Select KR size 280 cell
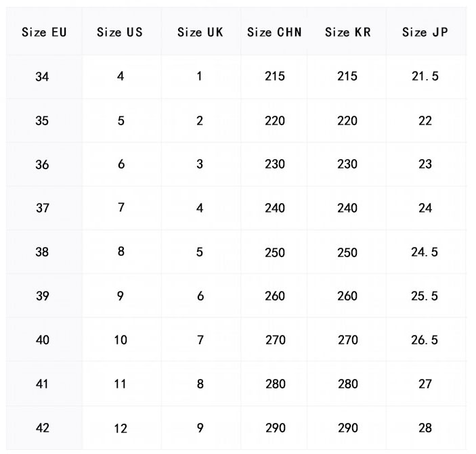 (348, 384)
